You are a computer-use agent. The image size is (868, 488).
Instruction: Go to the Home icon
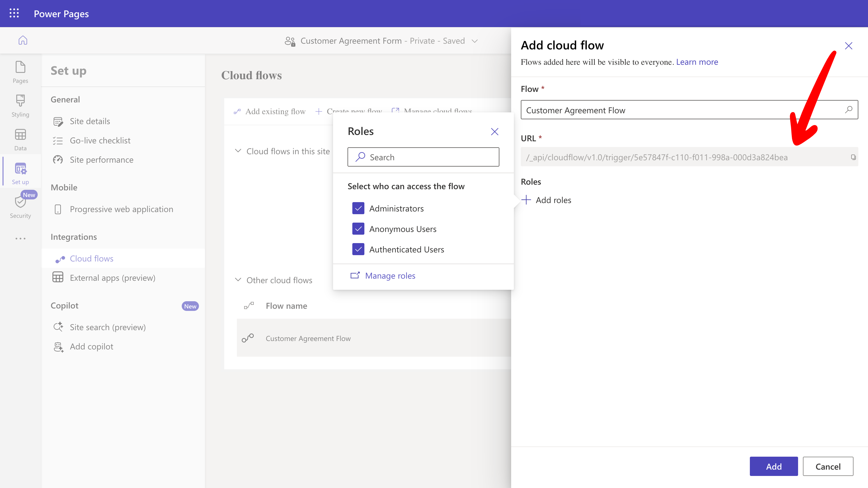pyautogui.click(x=23, y=40)
